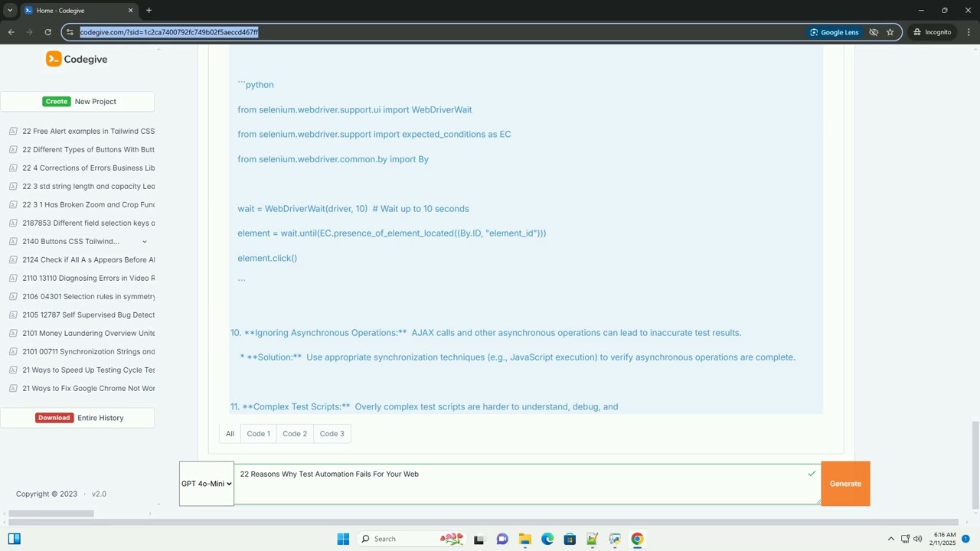Open the notification bell badge
Image resolution: width=980 pixels, height=551 pixels.
966,539
